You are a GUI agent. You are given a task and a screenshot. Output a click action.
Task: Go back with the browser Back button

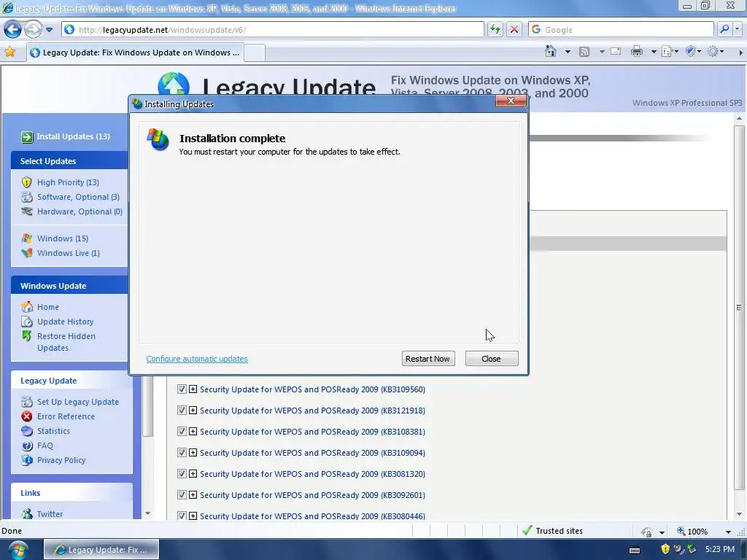[x=13, y=29]
